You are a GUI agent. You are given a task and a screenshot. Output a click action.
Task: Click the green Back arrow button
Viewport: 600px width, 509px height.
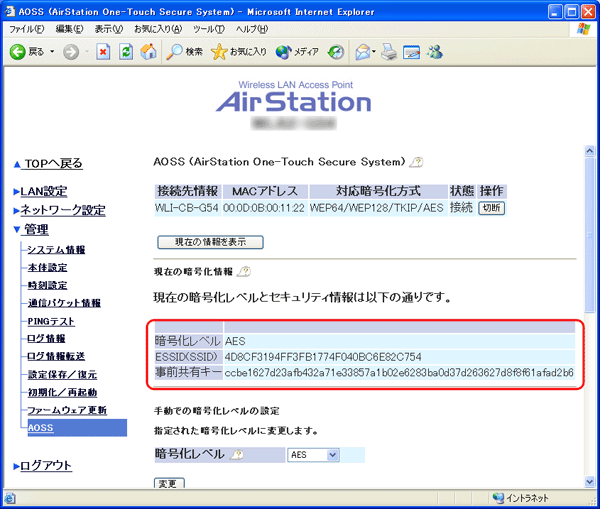18,52
